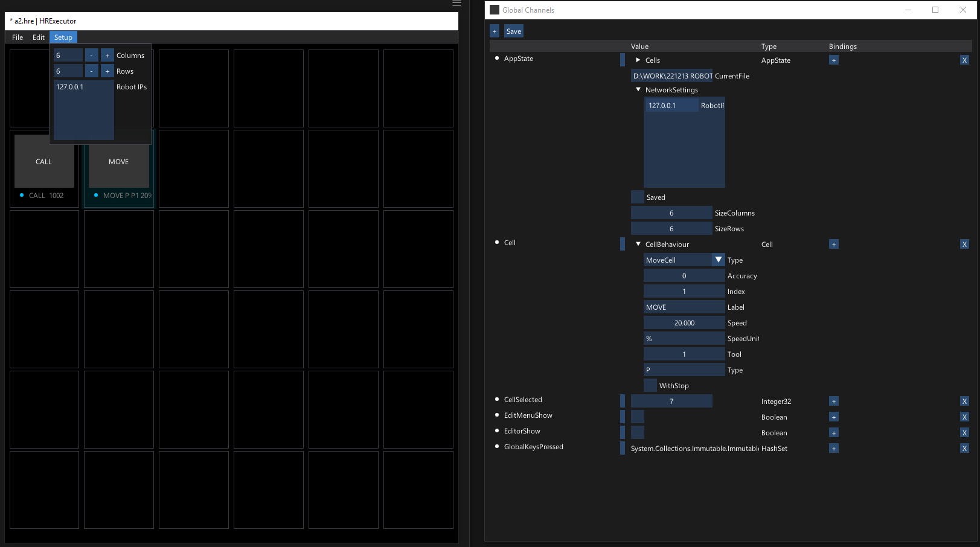Decrease the Rows count
This screenshot has width=980, height=547.
92,71
